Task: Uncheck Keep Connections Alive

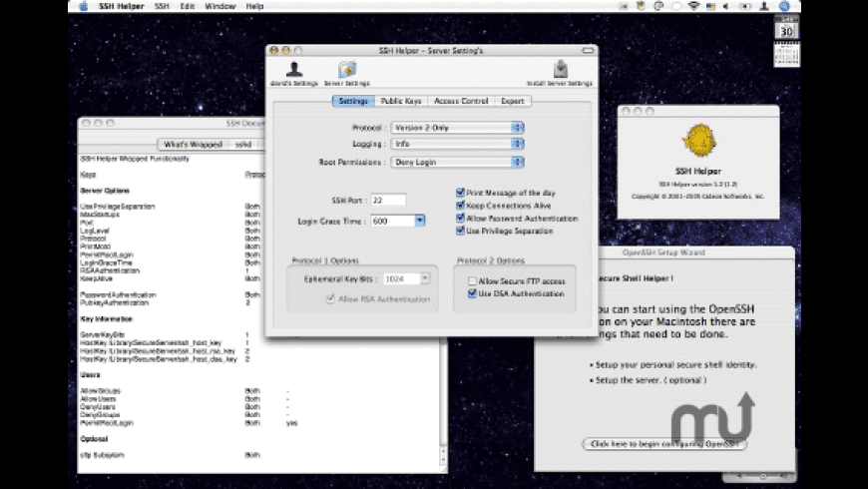Action: coord(460,206)
